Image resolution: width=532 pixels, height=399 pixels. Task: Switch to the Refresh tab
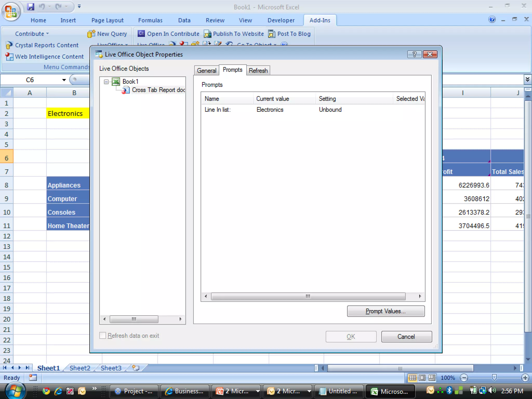[x=258, y=71]
